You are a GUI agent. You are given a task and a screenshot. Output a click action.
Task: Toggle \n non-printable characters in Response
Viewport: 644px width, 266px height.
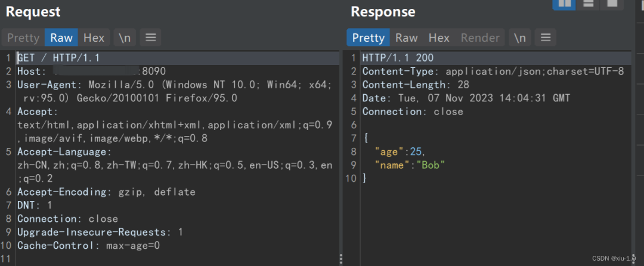[519, 38]
